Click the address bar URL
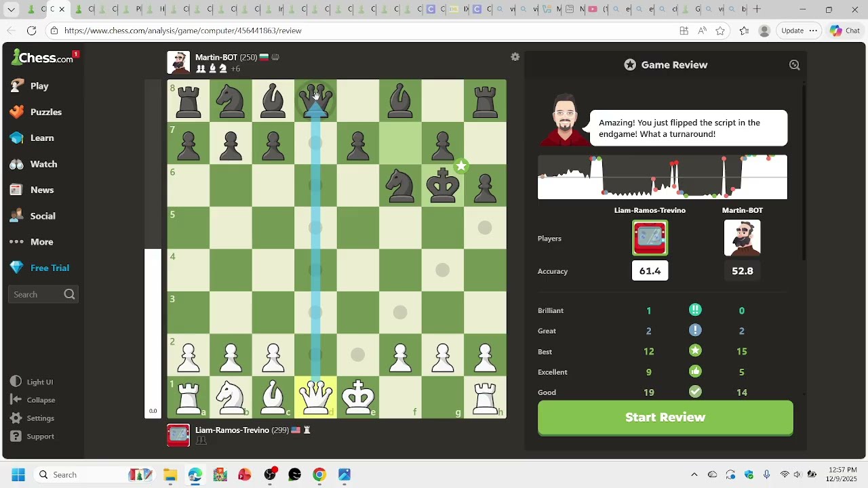Image resolution: width=868 pixels, height=488 pixels. 183,30
